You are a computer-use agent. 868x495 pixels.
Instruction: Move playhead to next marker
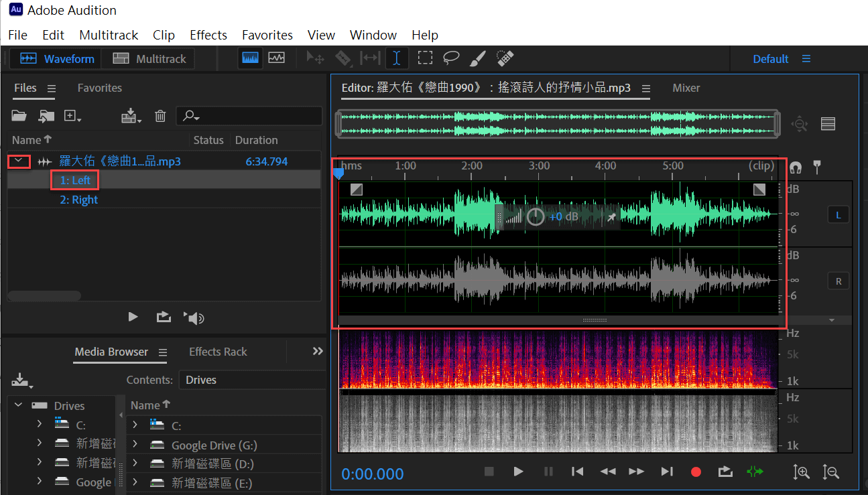point(667,472)
